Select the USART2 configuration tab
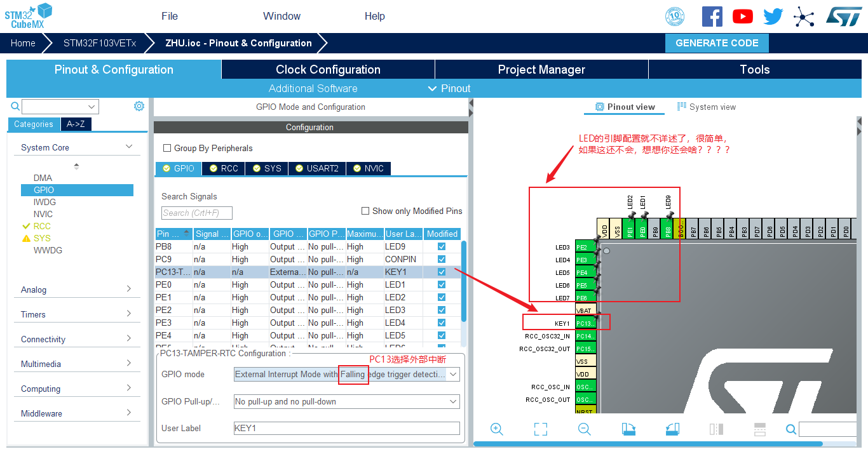Viewport: 868px width, 454px height. click(317, 168)
